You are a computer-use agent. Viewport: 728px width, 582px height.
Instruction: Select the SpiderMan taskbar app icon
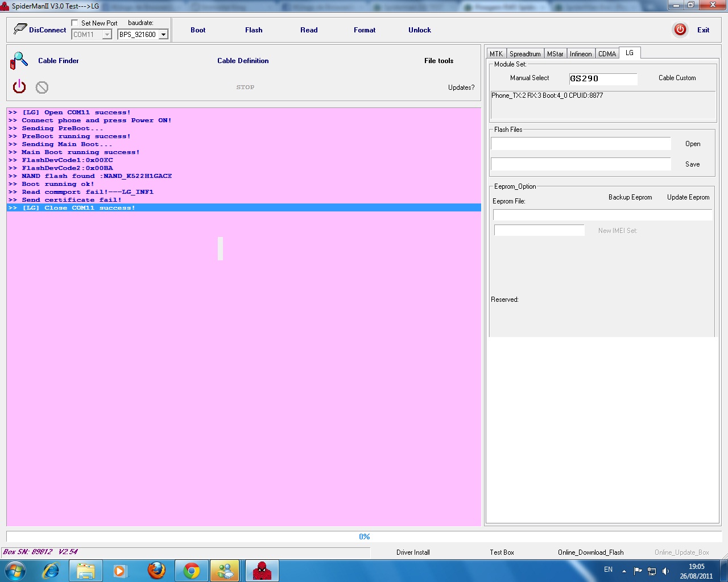[x=262, y=571]
